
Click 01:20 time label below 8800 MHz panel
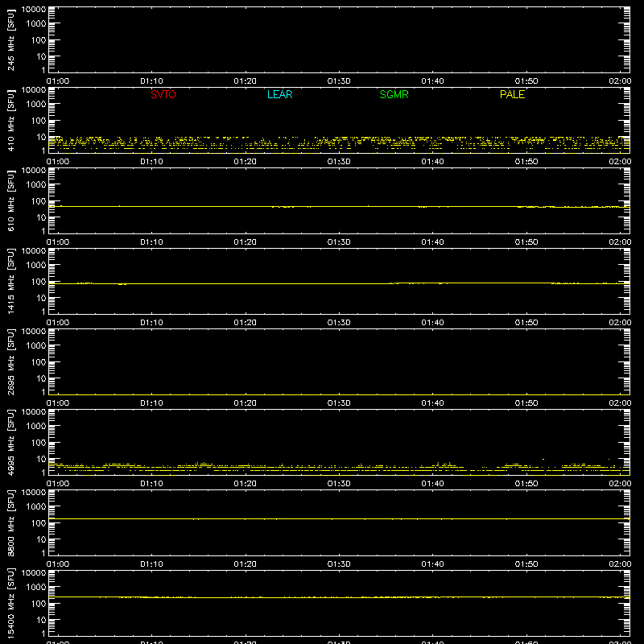click(246, 564)
